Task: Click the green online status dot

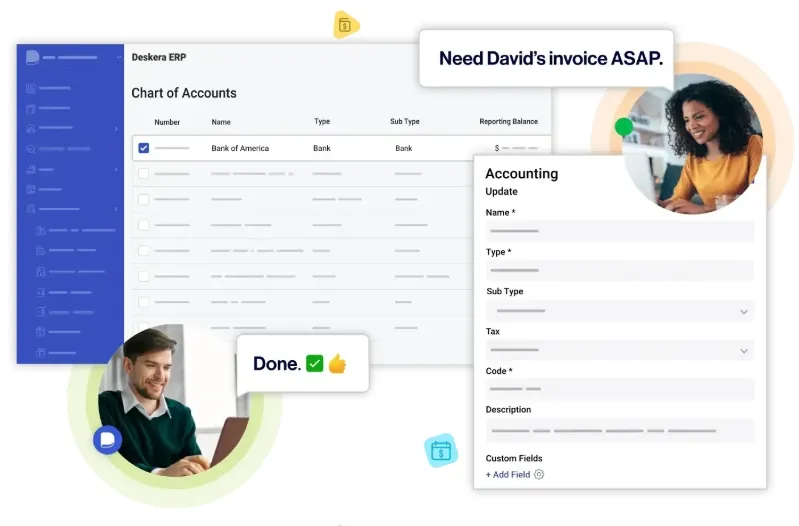Action: click(624, 127)
